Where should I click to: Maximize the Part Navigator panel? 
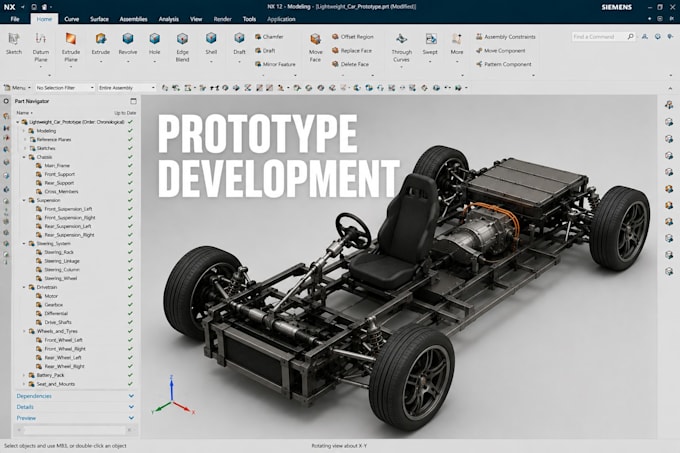pos(133,101)
